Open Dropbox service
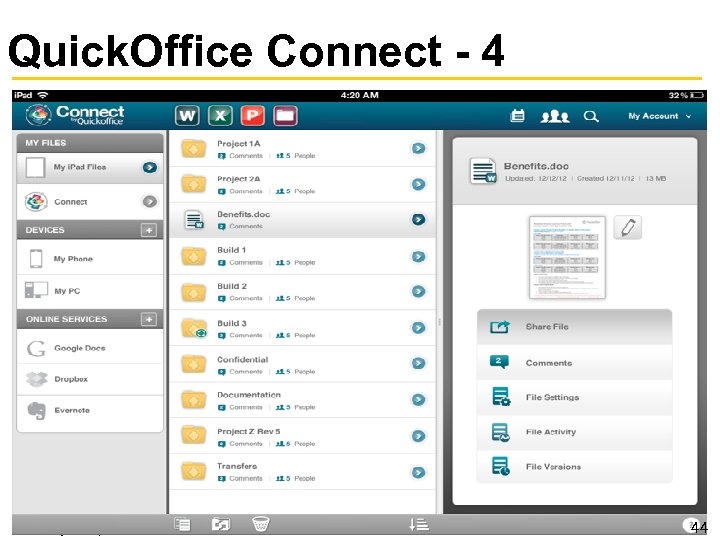720x540 pixels. pyautogui.click(x=90, y=379)
